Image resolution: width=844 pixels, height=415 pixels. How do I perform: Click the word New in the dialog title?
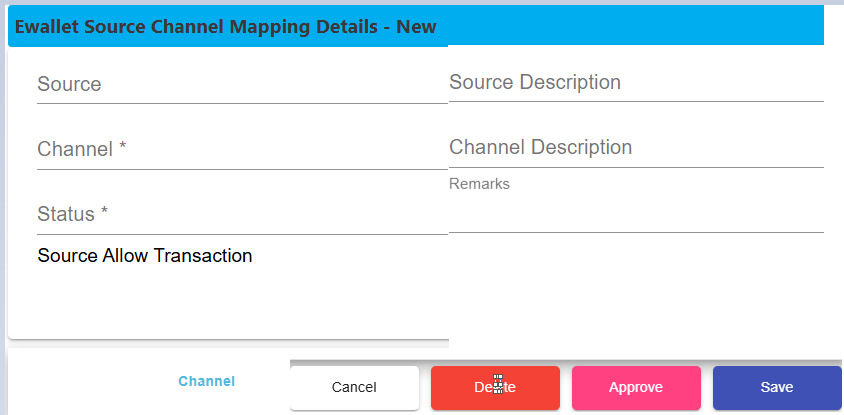pos(417,27)
